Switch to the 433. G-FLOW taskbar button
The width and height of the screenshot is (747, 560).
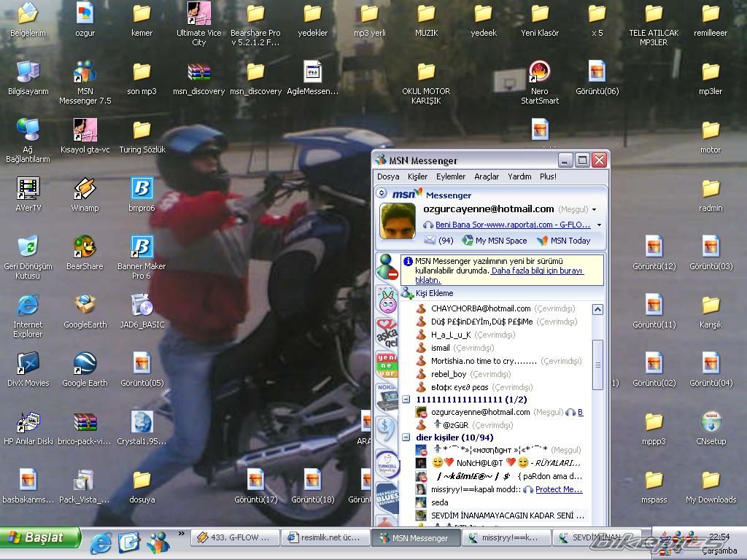coord(234,537)
